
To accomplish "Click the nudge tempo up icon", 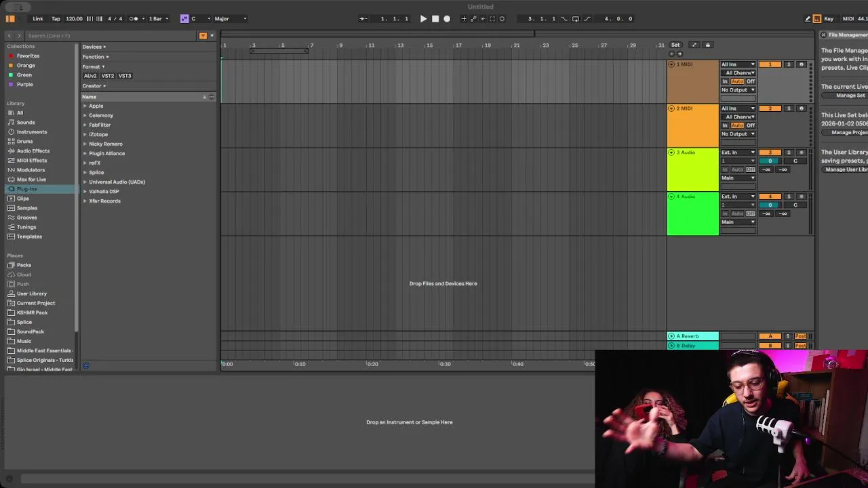I will (99, 19).
